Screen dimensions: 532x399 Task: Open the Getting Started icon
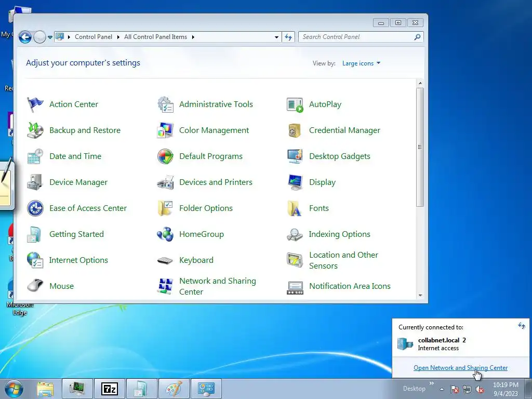click(x=35, y=234)
